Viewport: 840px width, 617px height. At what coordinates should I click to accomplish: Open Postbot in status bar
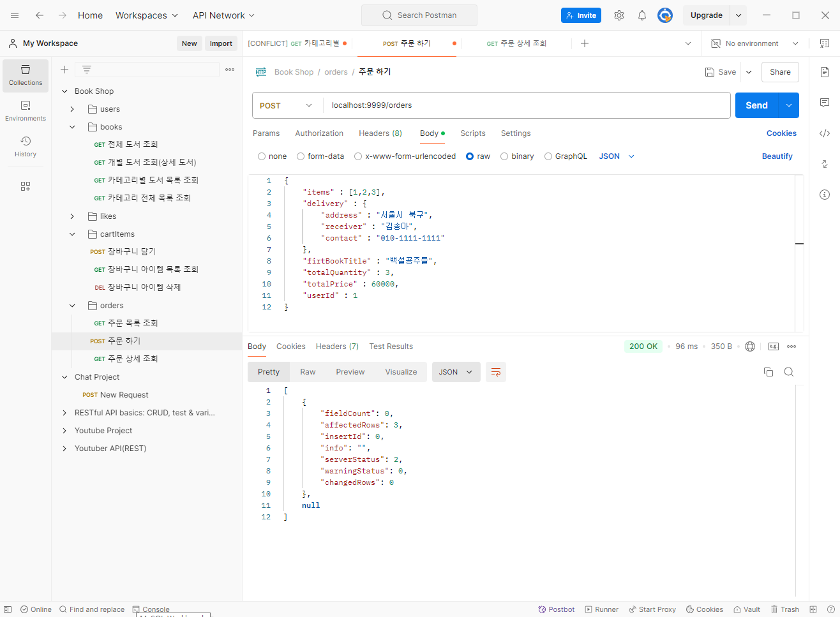[557, 609]
